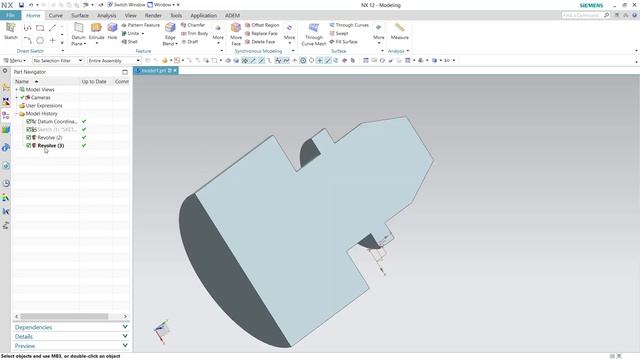Click the Replace Face command
This screenshot has height=360, width=640.
click(x=261, y=33)
